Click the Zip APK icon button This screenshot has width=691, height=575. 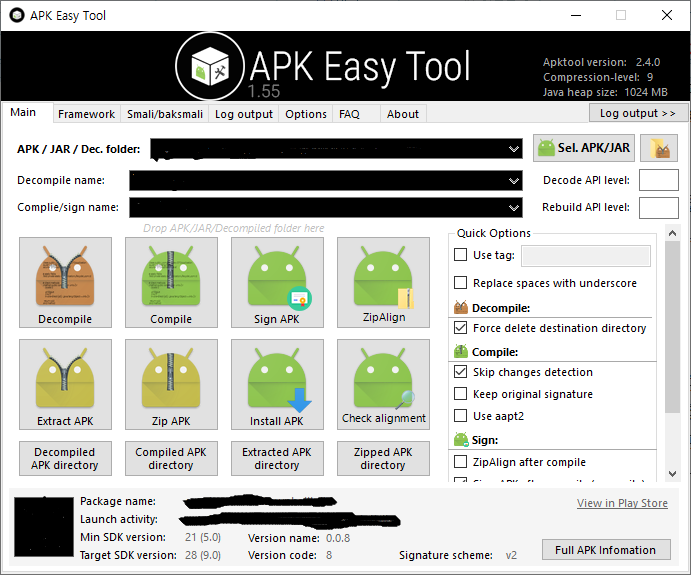[171, 384]
